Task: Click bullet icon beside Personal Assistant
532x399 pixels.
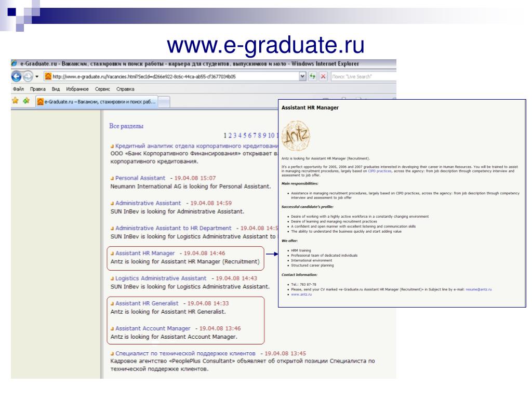Action: click(112, 179)
